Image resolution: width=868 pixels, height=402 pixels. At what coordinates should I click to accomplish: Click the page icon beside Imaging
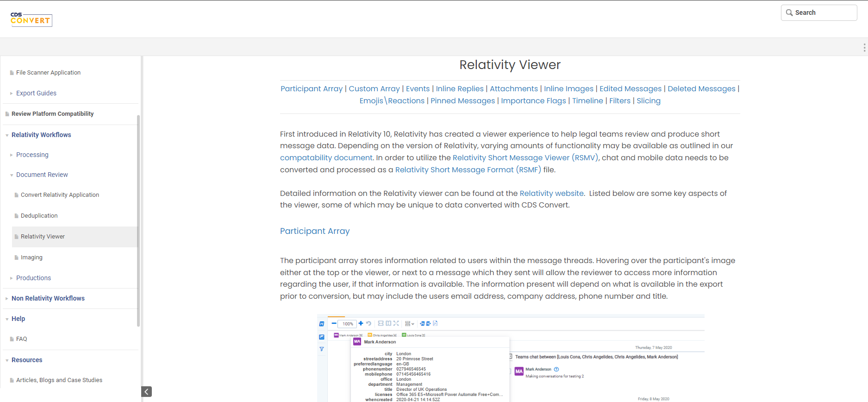[x=16, y=258]
